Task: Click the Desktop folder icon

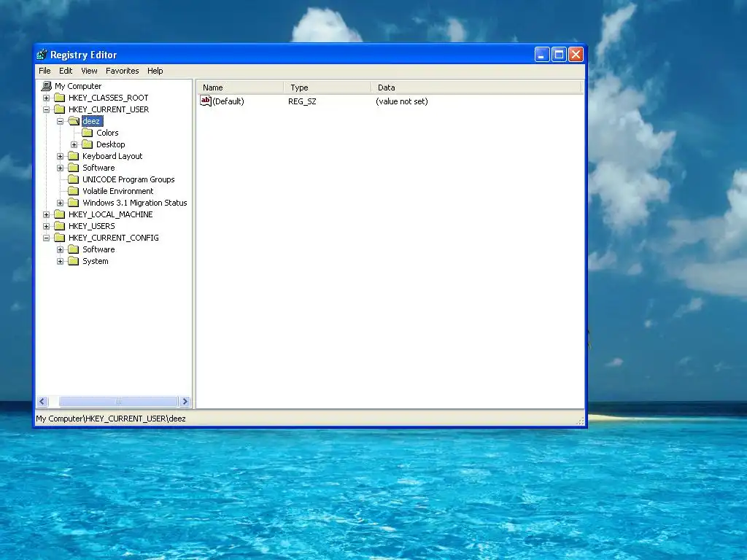Action: pyautogui.click(x=88, y=144)
